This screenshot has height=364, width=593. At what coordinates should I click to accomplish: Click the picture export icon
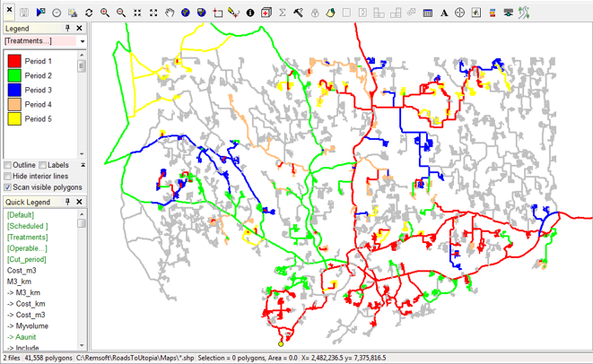click(x=476, y=13)
